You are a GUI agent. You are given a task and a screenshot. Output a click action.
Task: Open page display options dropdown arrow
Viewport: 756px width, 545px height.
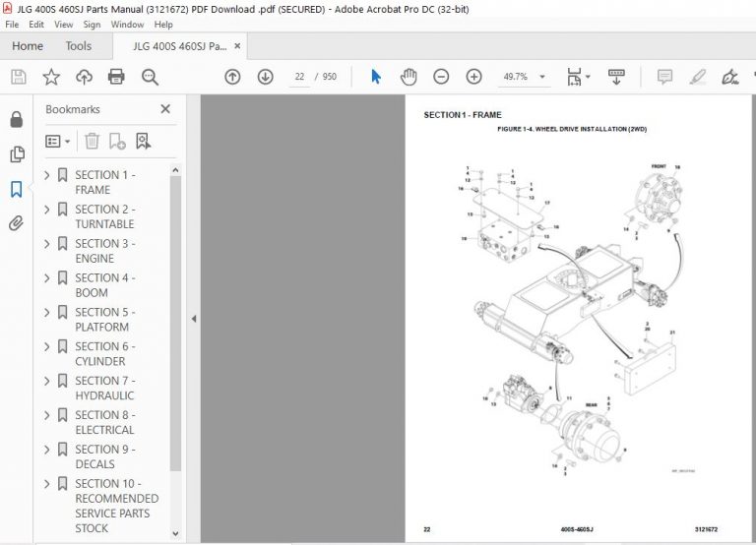588,77
